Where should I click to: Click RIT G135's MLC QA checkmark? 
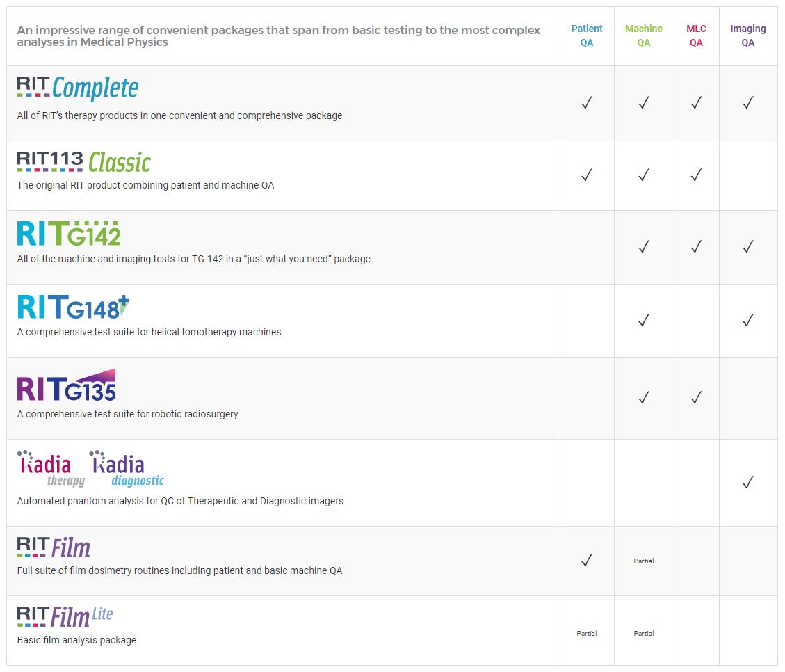696,398
